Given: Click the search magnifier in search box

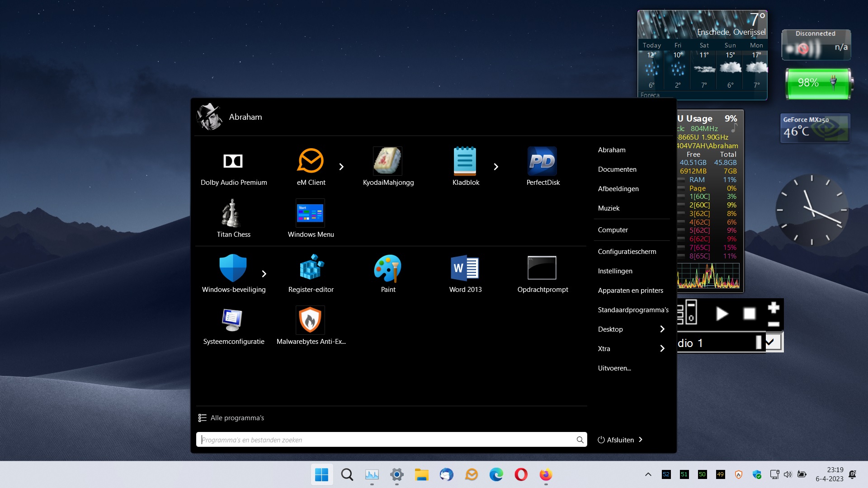Looking at the screenshot, I should [x=580, y=440].
